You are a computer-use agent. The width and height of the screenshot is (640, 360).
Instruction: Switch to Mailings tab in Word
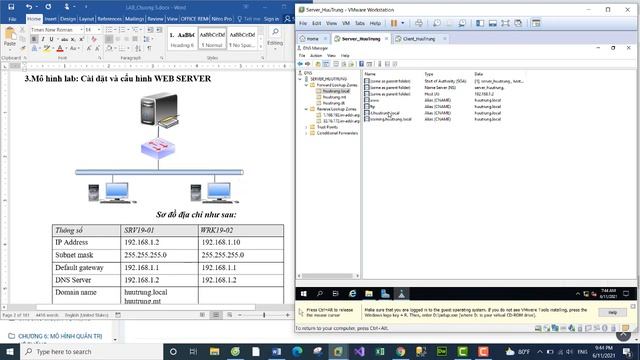click(x=134, y=19)
